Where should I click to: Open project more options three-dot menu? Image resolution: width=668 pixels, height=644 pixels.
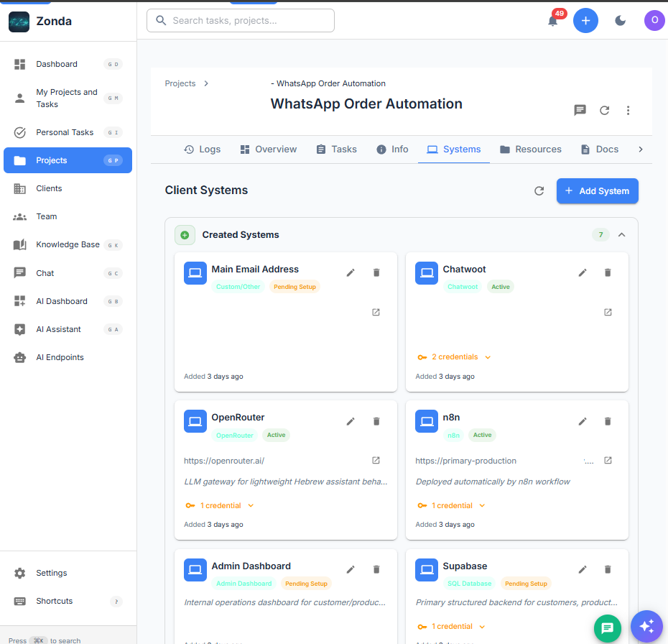[628, 111]
